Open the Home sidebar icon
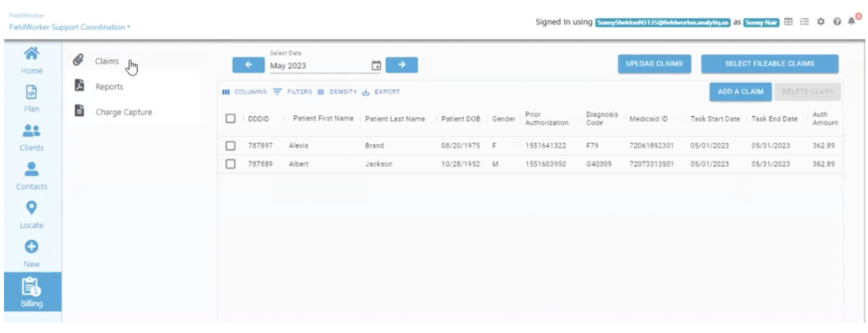 click(x=32, y=54)
